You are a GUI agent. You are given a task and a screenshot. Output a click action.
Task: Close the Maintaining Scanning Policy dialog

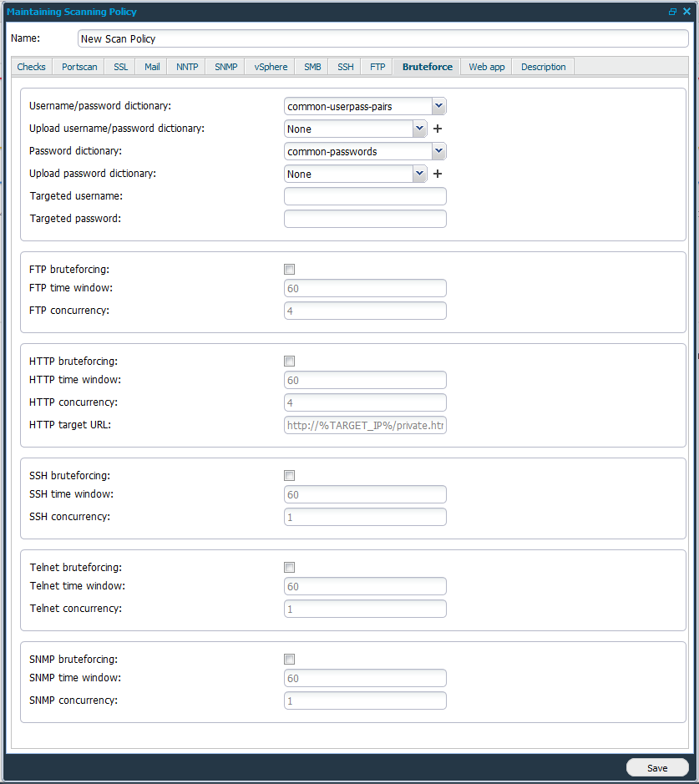point(686,12)
